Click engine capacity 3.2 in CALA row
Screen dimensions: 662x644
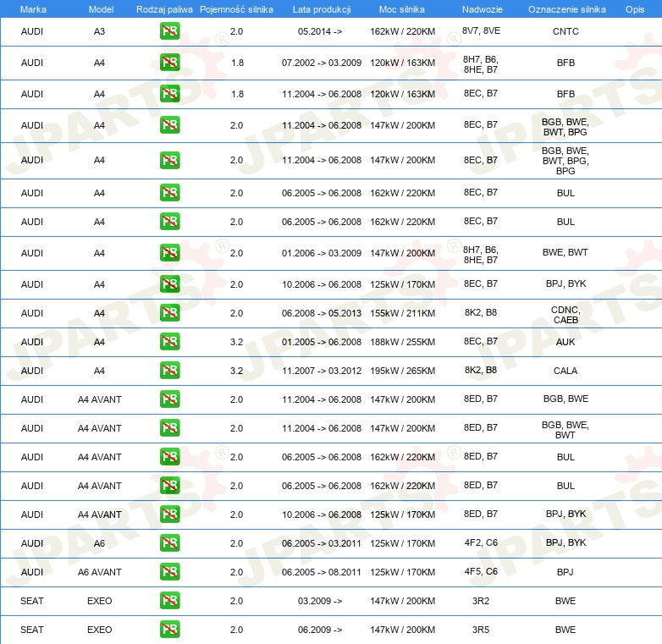tap(236, 371)
